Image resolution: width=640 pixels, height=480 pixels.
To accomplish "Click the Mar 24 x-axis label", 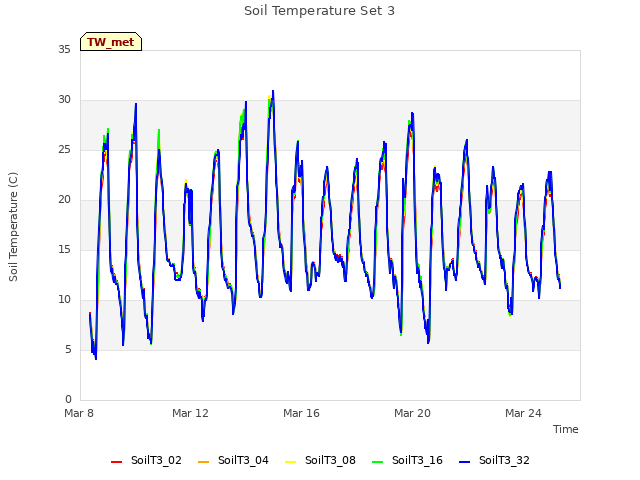I will tap(523, 413).
